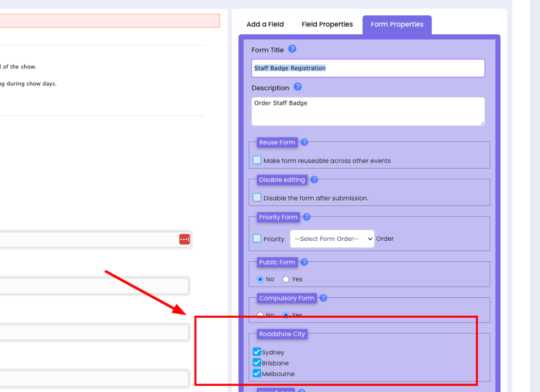540x392 pixels.
Task: Click the Public Form help icon
Action: coord(304,262)
